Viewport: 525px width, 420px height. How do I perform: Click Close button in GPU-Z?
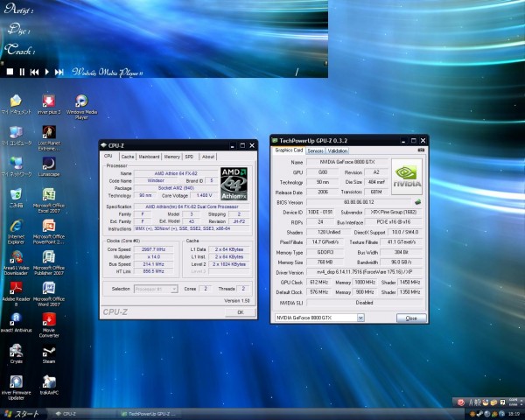[411, 318]
